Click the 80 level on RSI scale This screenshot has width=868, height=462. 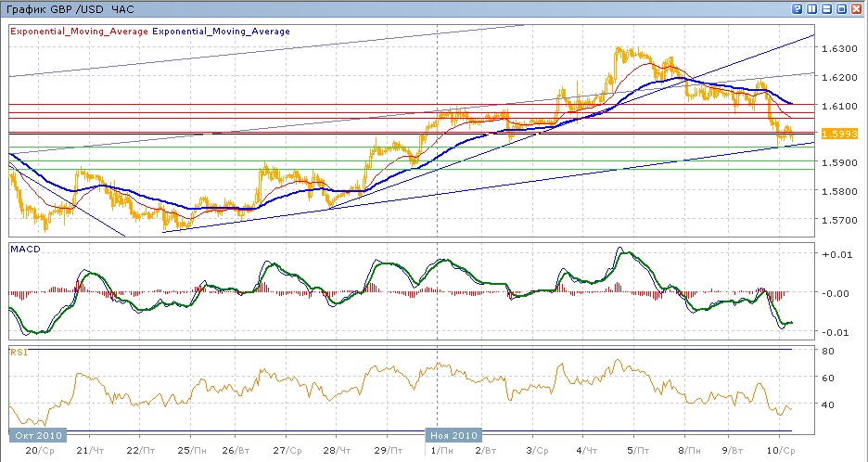830,351
